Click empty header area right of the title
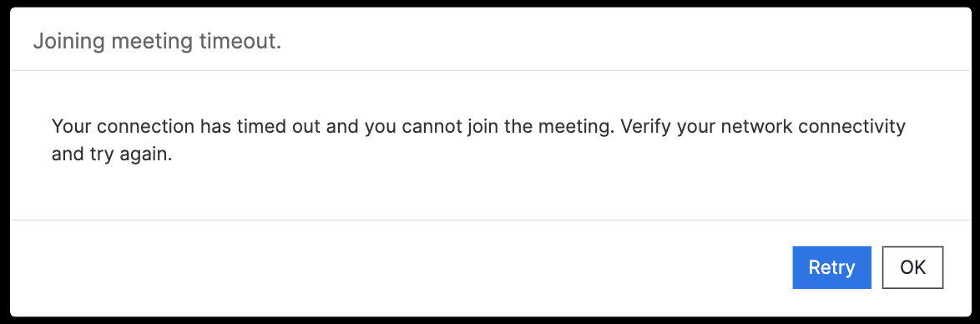The width and height of the screenshot is (980, 324). coord(625,42)
